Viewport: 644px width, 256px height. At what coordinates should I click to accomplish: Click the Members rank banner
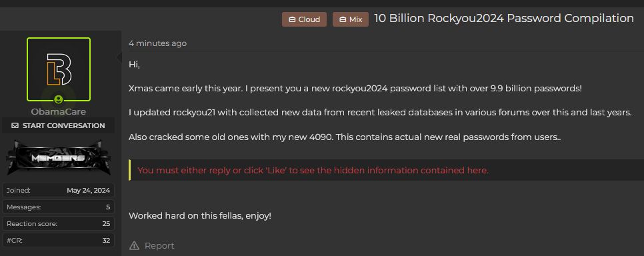(x=58, y=158)
